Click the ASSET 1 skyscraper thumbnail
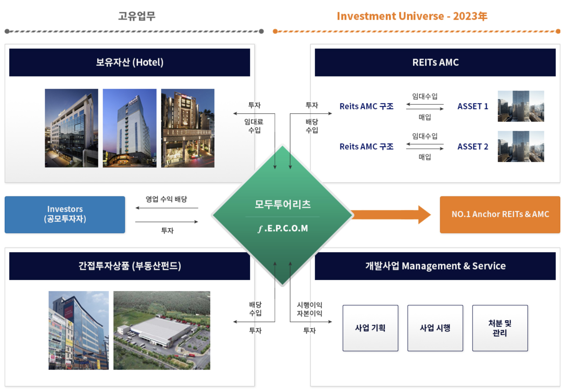 tap(521, 106)
